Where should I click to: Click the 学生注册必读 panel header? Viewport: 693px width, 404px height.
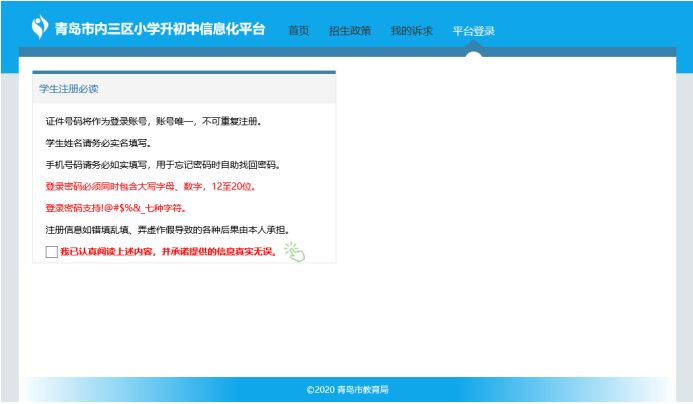click(x=69, y=89)
